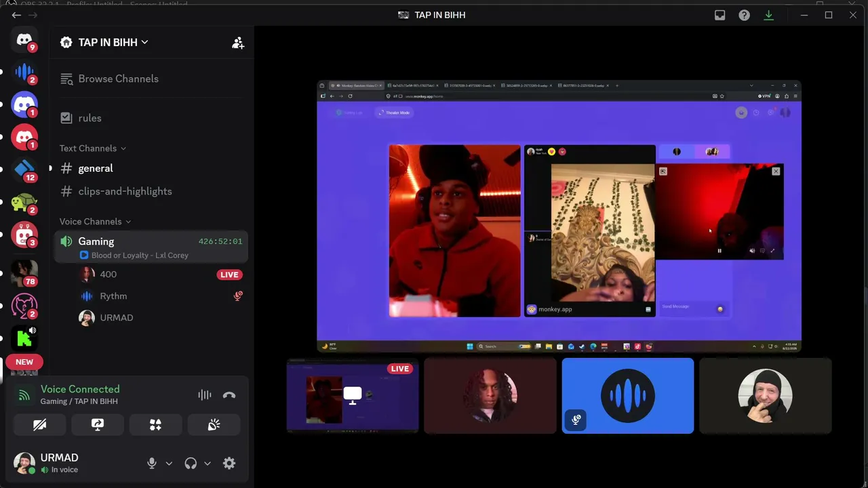Click the Windows Start button in stream
Image resolution: width=868 pixels, height=488 pixels.
point(469,346)
